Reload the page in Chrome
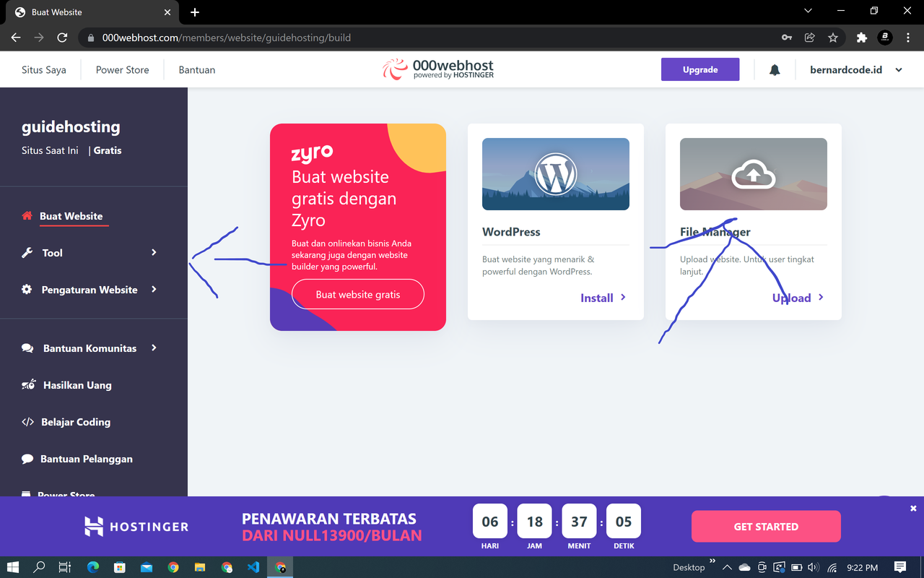 pos(62,38)
